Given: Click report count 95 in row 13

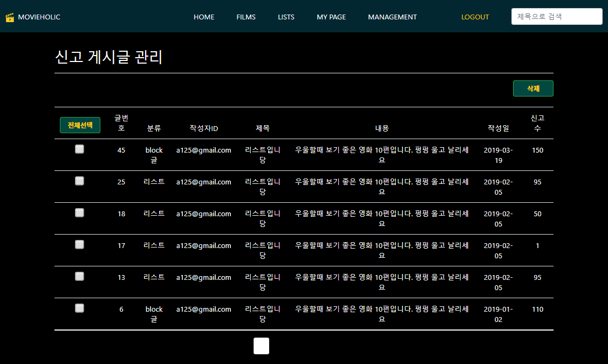Looking at the screenshot, I should [537, 278].
